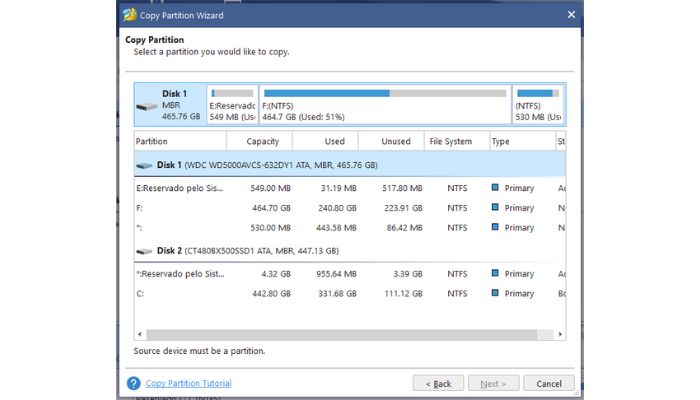Screen dimensions: 700x400
Task: Select E:Reservado pelo Sis... partition row
Action: pos(350,188)
